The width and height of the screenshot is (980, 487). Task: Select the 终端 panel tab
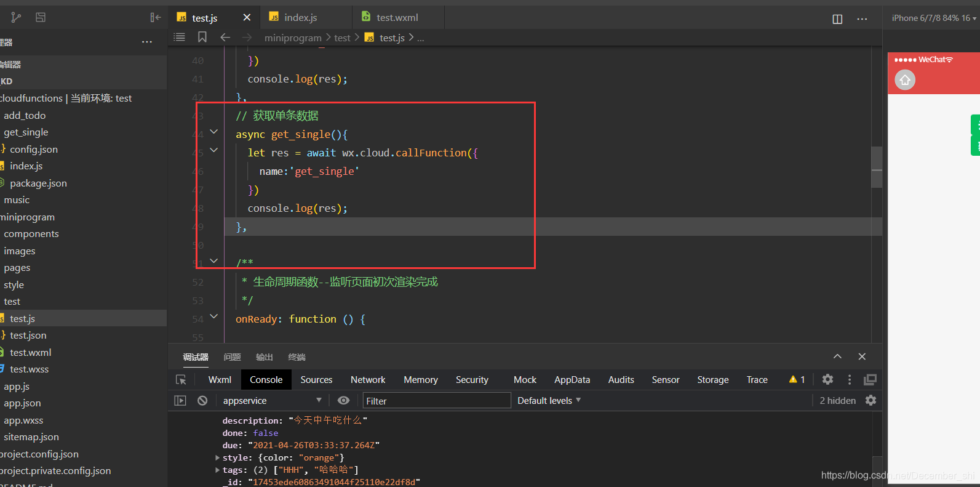(x=297, y=357)
